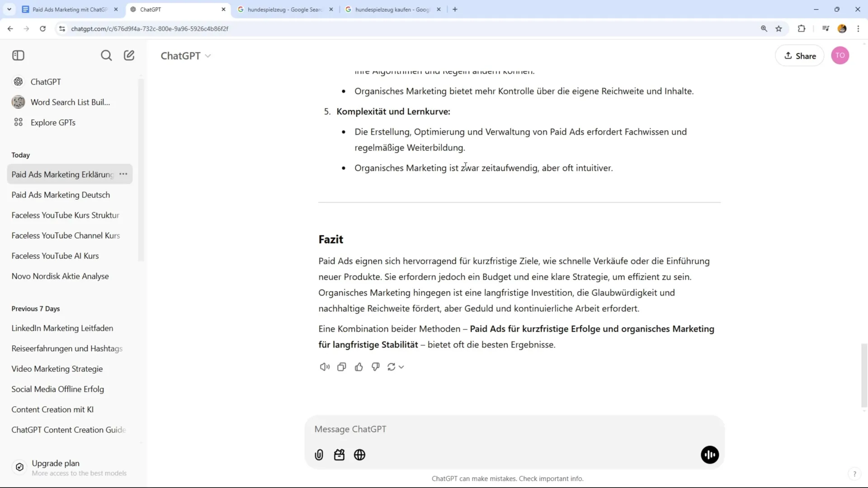
Task: Switch to the hundespielzeug kaufen Google tab
Action: point(392,9)
